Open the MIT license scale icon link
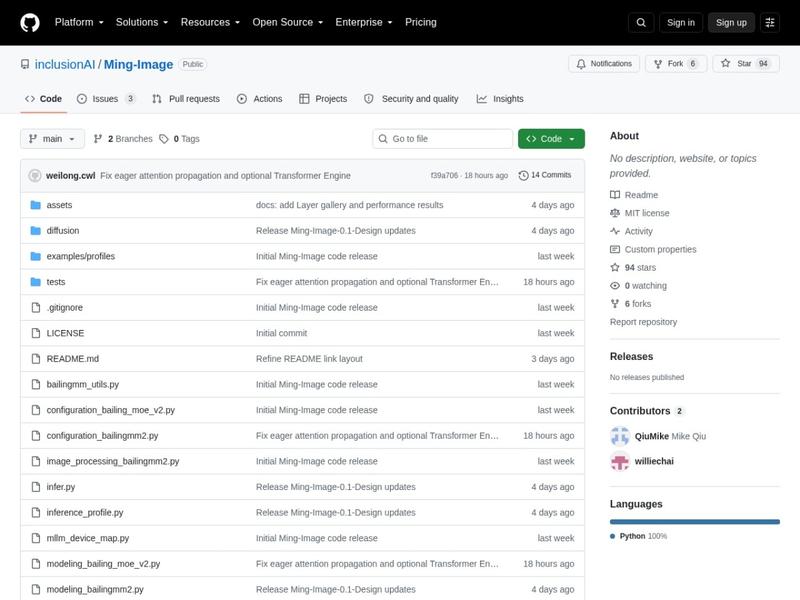800x600 pixels. click(x=615, y=213)
